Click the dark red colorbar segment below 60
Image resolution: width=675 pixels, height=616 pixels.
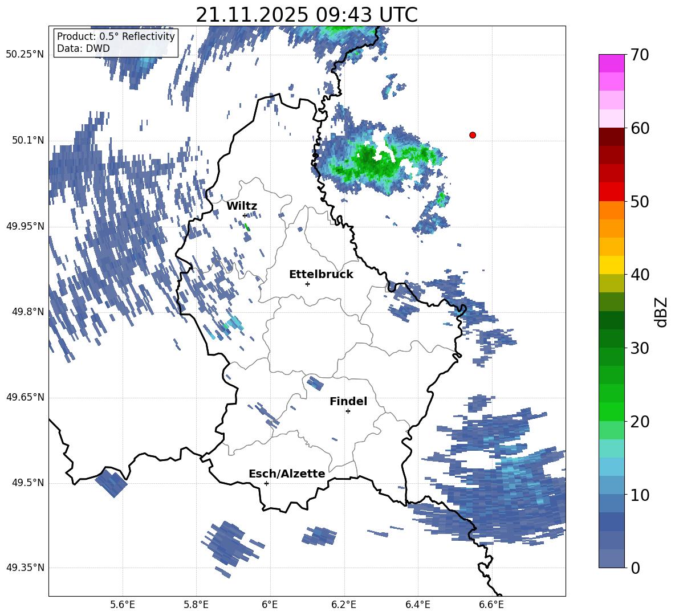[611, 137]
